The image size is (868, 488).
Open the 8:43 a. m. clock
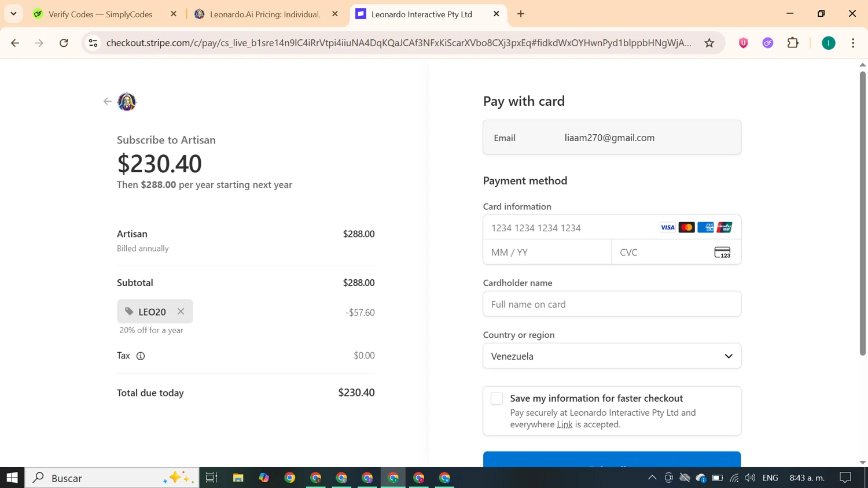pyautogui.click(x=807, y=478)
